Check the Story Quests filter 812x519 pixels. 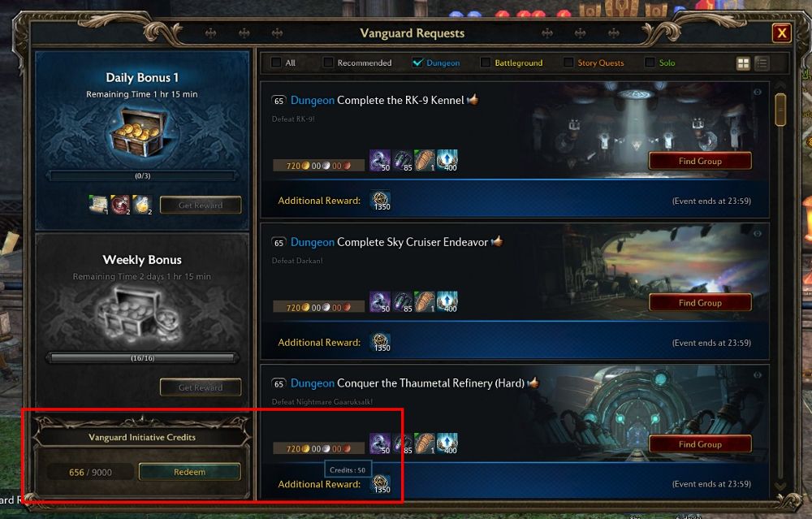(x=568, y=63)
